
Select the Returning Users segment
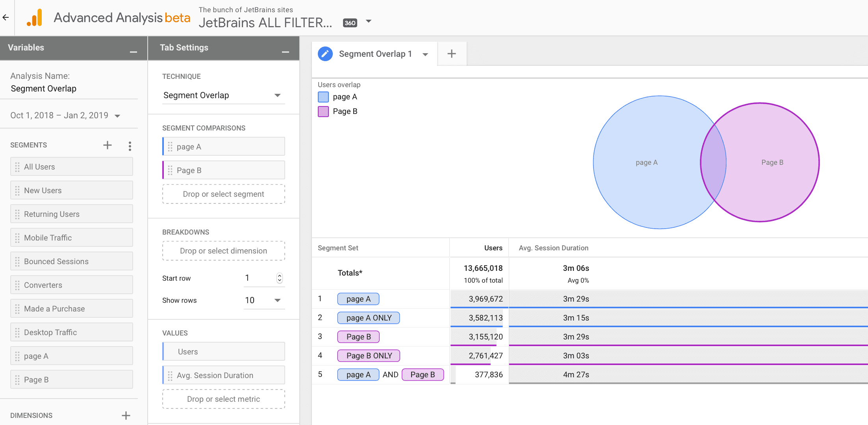click(x=72, y=214)
